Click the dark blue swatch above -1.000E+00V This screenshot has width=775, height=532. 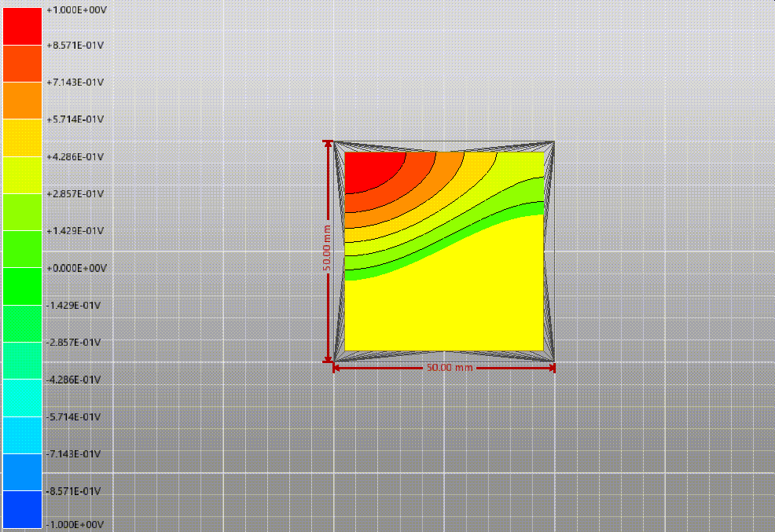tap(22, 509)
